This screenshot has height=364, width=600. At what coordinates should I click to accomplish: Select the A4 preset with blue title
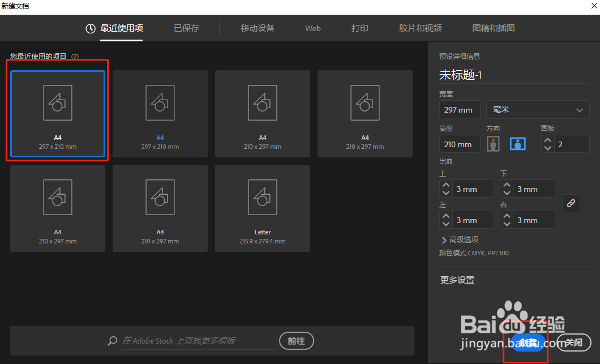(x=160, y=114)
